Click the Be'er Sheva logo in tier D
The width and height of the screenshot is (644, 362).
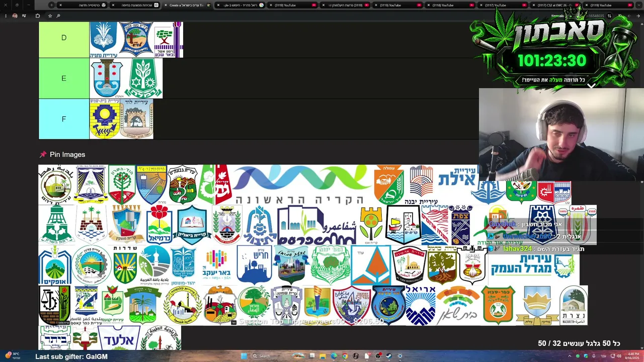169,40
